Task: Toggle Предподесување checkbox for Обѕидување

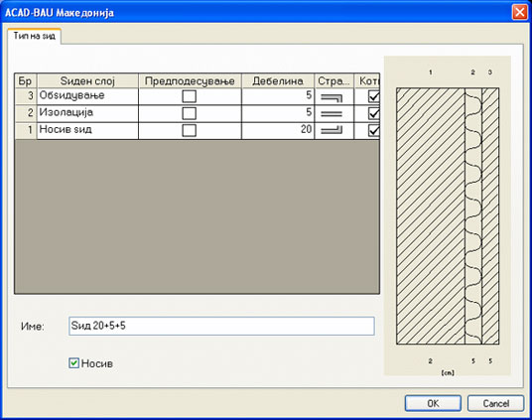Action: tap(189, 96)
